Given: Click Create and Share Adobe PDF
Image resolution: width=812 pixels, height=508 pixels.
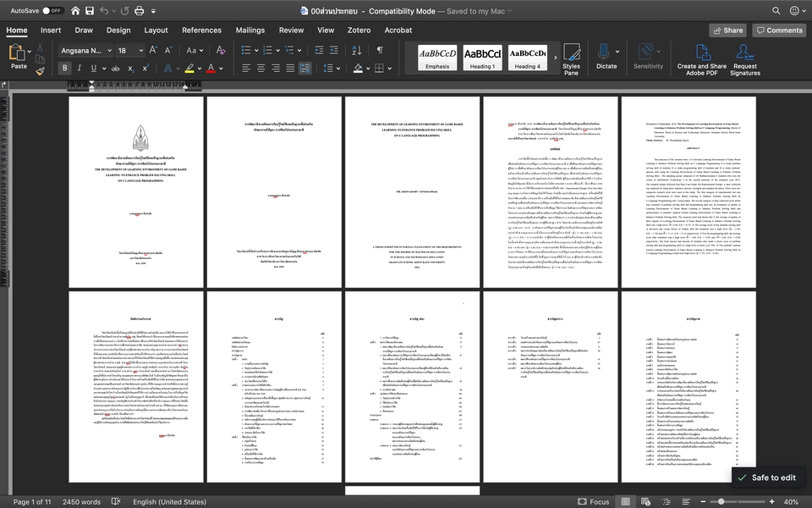Looking at the screenshot, I should pyautogui.click(x=702, y=59).
